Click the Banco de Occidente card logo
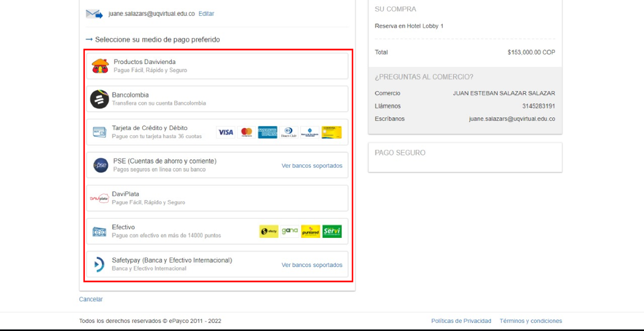 click(310, 132)
